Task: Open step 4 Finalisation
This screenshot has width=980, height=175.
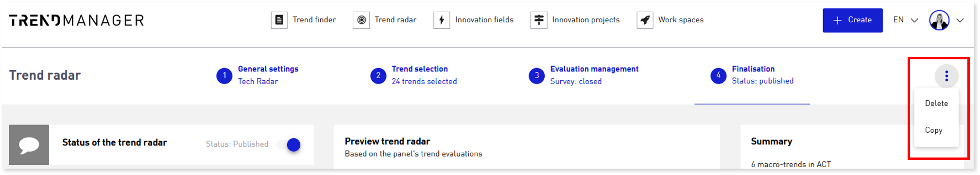Action: (x=752, y=75)
